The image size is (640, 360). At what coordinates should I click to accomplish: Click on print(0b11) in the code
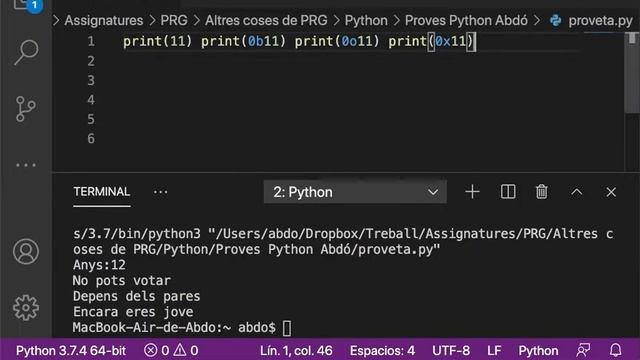tap(243, 41)
